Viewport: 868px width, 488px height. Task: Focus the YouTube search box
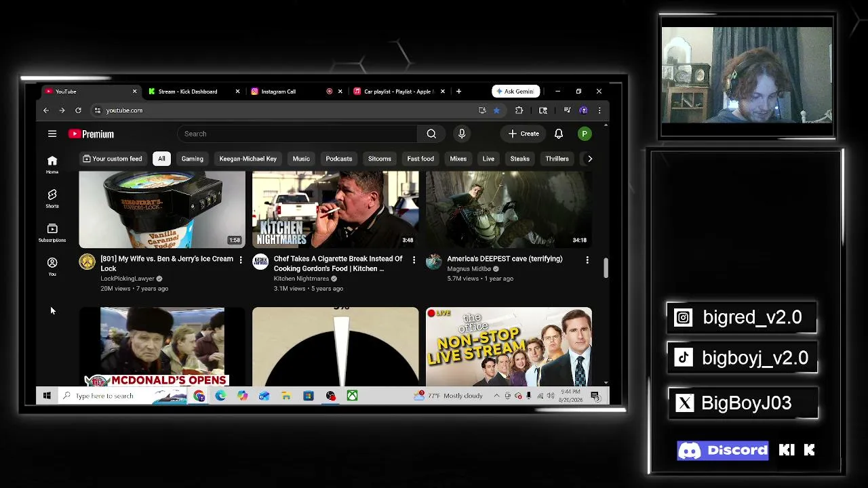[298, 134]
